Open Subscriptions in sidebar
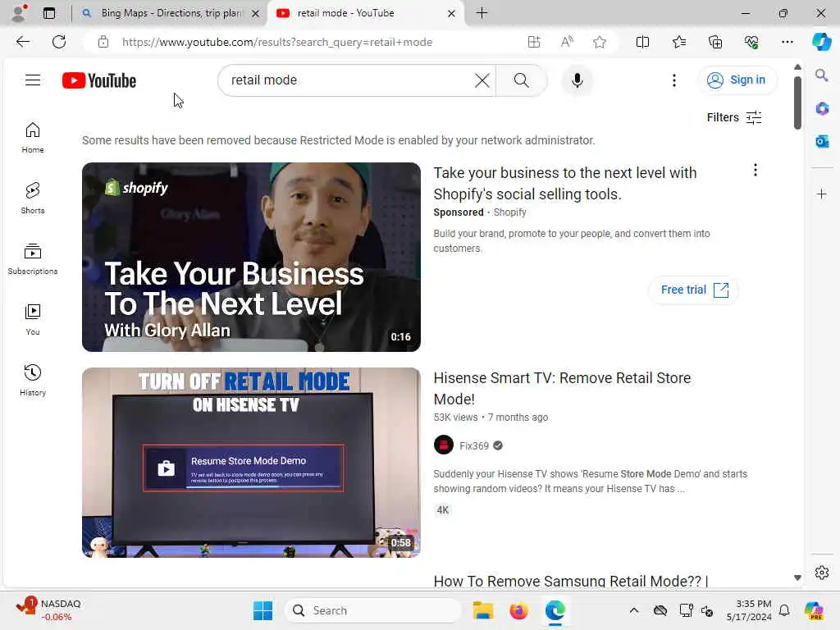 [33, 258]
